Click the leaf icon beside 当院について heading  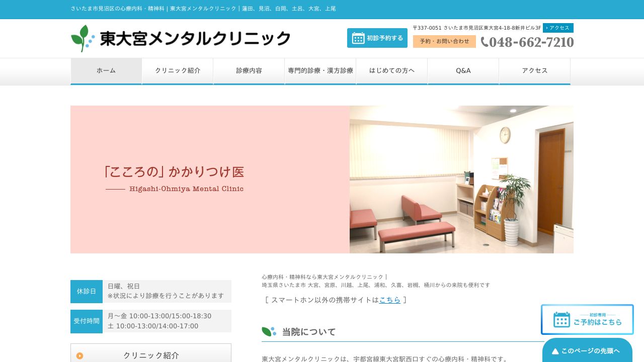point(267,331)
